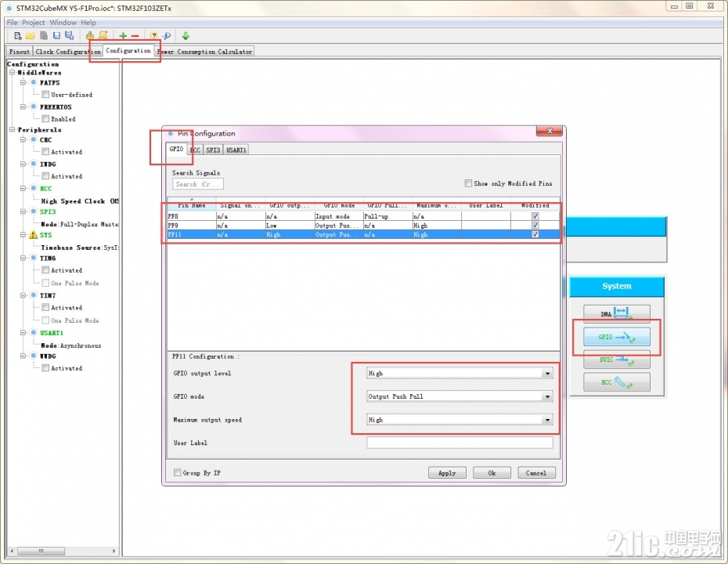This screenshot has width=728, height=564.
Task: Enable the Group By IP checkbox
Action: [178, 472]
